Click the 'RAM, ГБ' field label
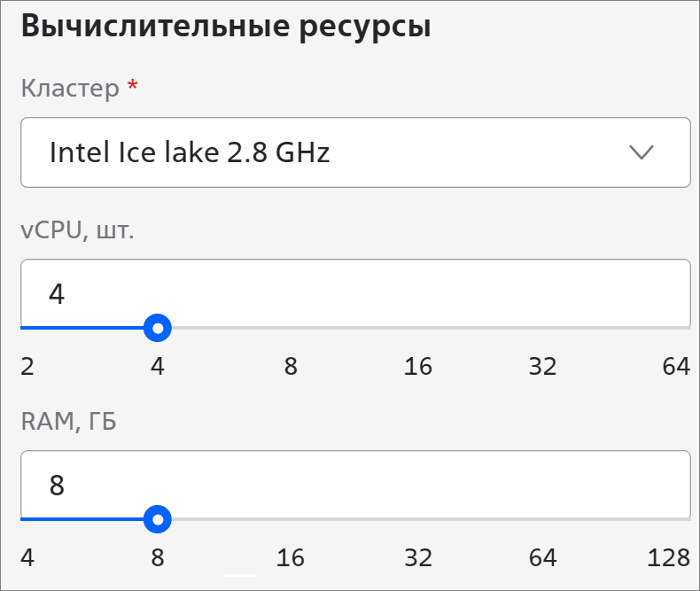Viewport: 700px width, 591px height. [69, 422]
